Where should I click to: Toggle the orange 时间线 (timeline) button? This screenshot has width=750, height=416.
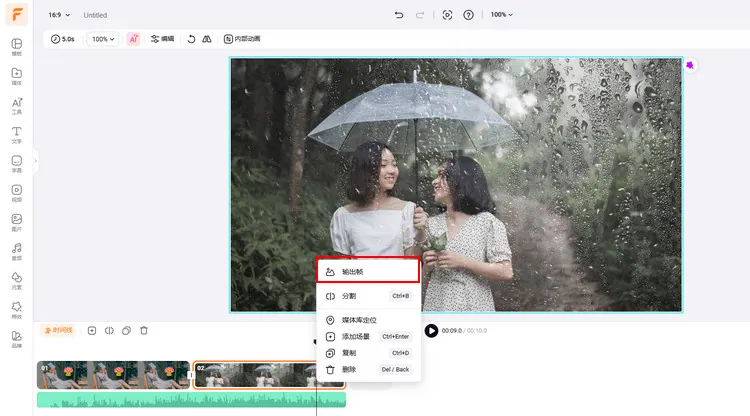[58, 330]
